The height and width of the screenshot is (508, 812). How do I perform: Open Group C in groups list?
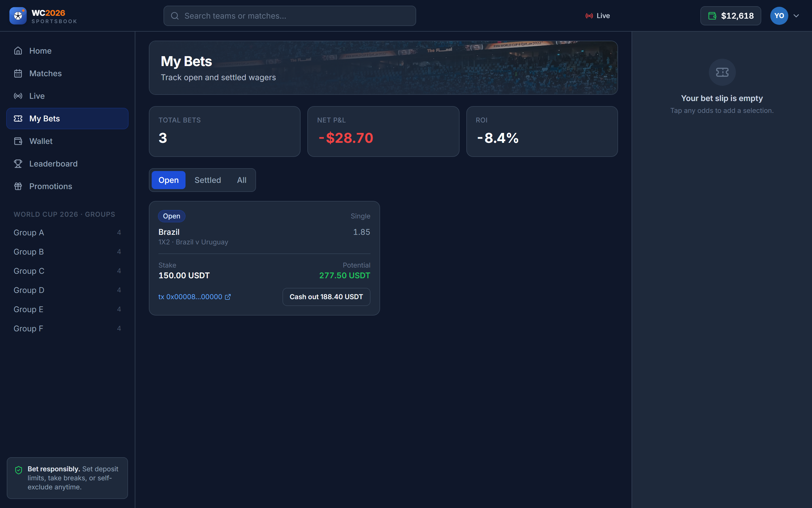(x=67, y=271)
